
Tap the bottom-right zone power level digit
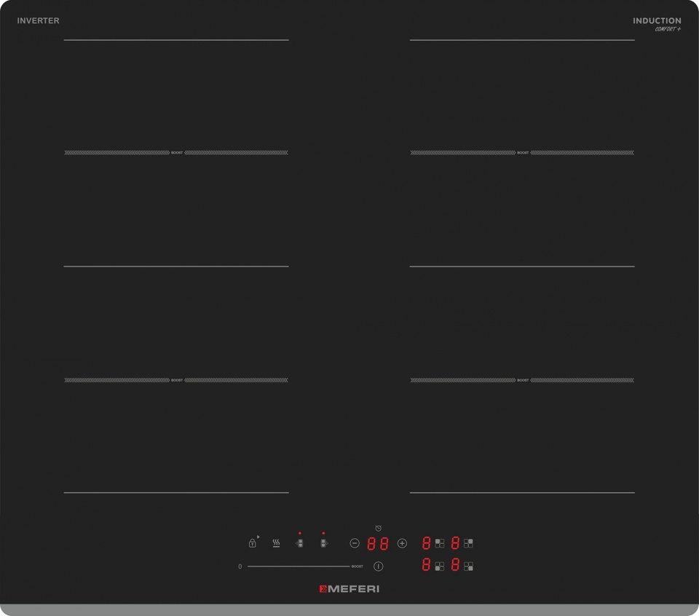click(x=455, y=565)
